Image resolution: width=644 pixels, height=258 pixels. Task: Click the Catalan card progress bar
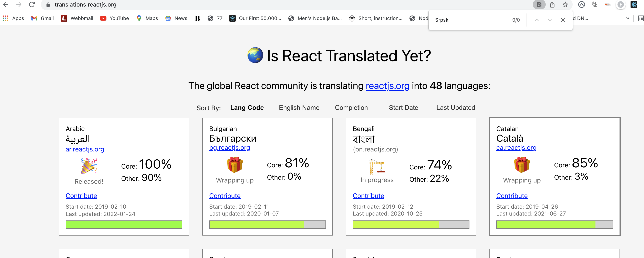point(554,225)
